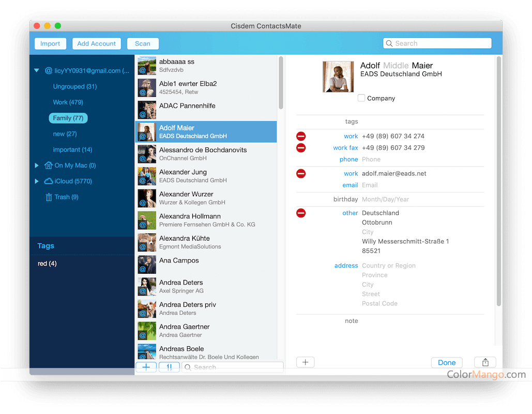Edit the street Willy Messerschmitt-Straße 1
532x414 pixels.
tap(405, 242)
